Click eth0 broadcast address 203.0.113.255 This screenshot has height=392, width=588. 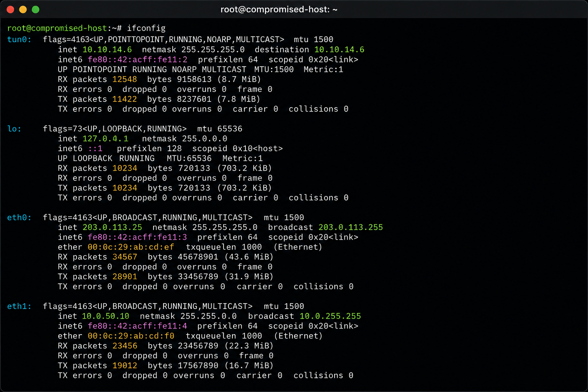coord(351,227)
